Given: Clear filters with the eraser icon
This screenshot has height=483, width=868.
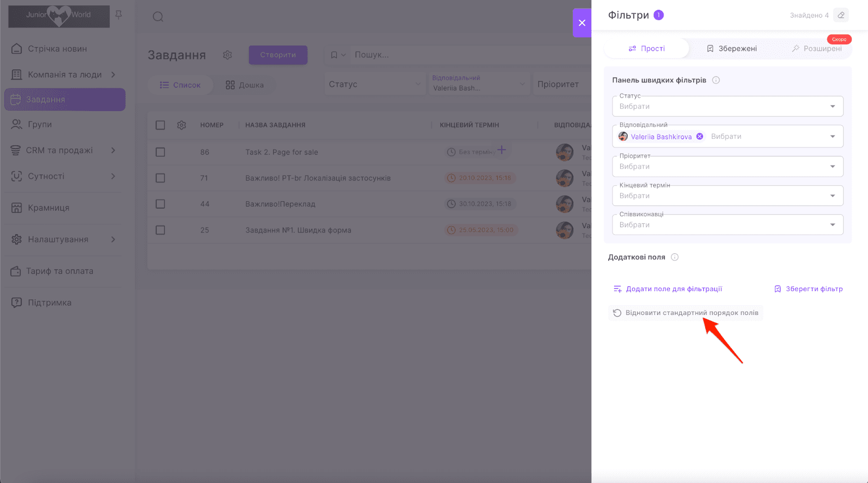Looking at the screenshot, I should pyautogui.click(x=841, y=15).
